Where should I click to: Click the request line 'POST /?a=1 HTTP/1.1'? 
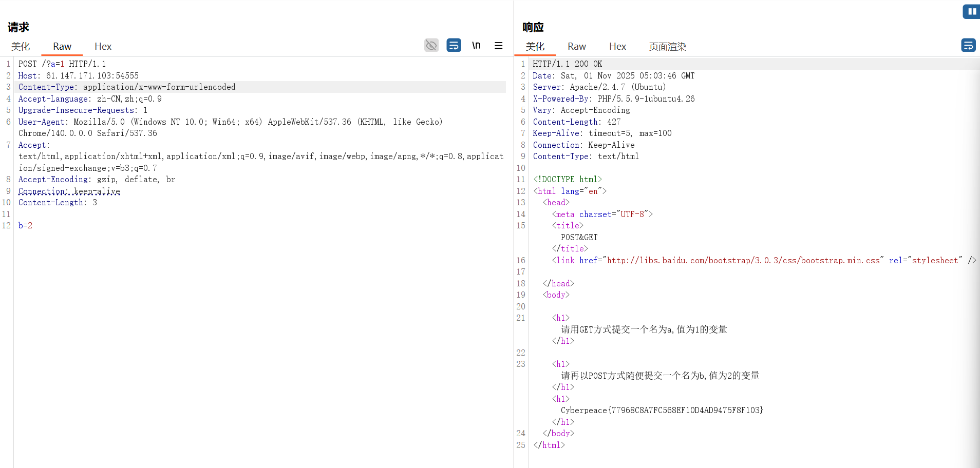tap(62, 64)
